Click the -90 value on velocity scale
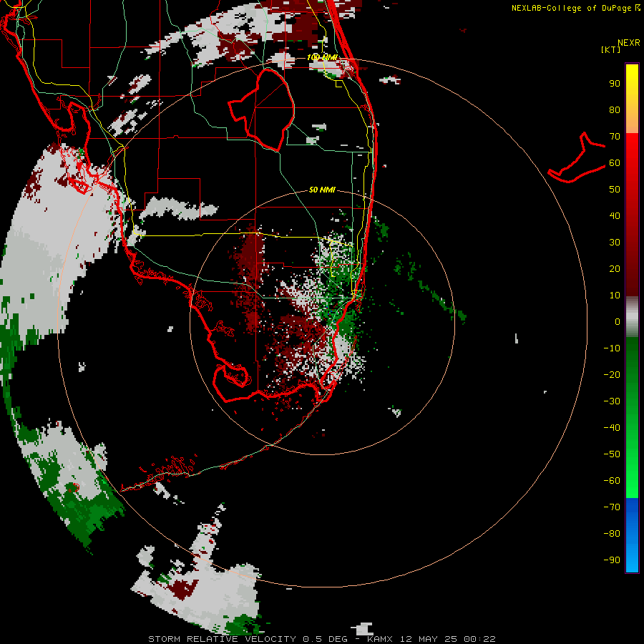This screenshot has height=644, width=644. click(x=612, y=560)
